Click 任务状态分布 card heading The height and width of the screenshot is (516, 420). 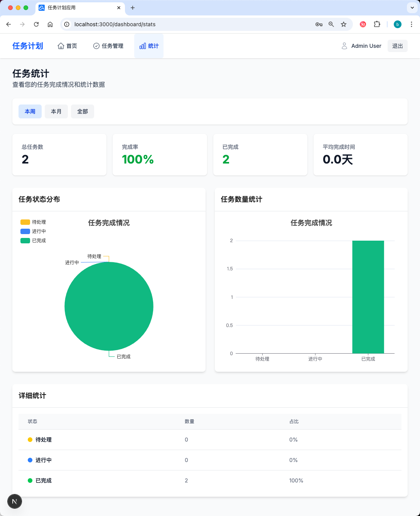coord(39,199)
